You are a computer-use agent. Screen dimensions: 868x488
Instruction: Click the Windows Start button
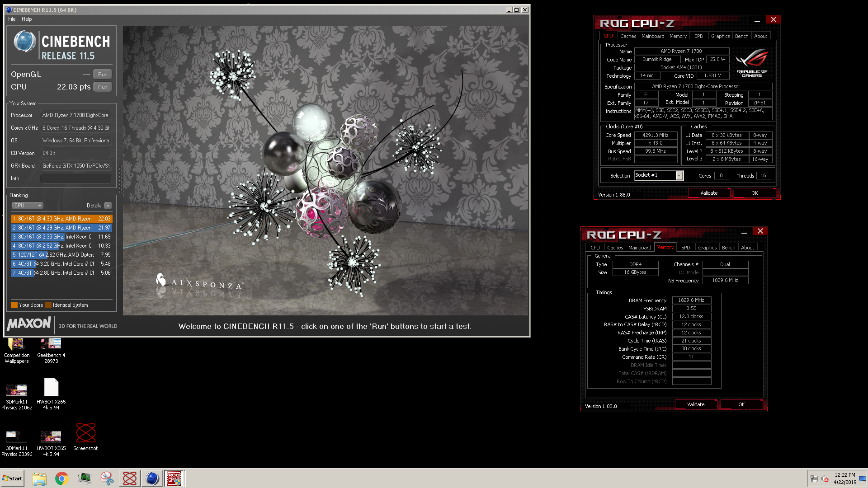[x=13, y=479]
